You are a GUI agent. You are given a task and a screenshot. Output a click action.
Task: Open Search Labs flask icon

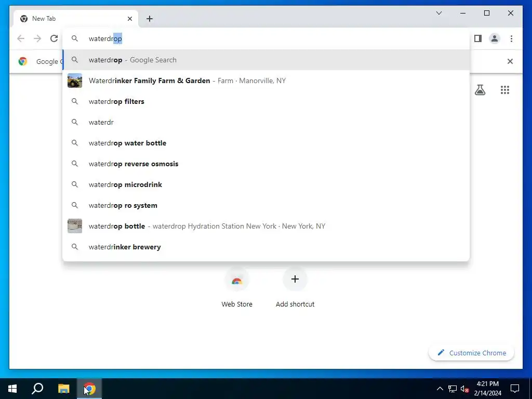pyautogui.click(x=480, y=90)
